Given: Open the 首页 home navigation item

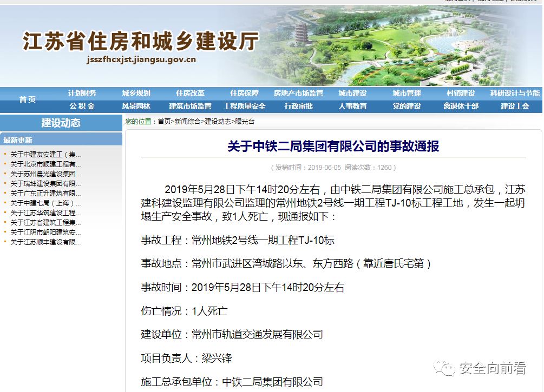Looking at the screenshot, I should pos(28,99).
